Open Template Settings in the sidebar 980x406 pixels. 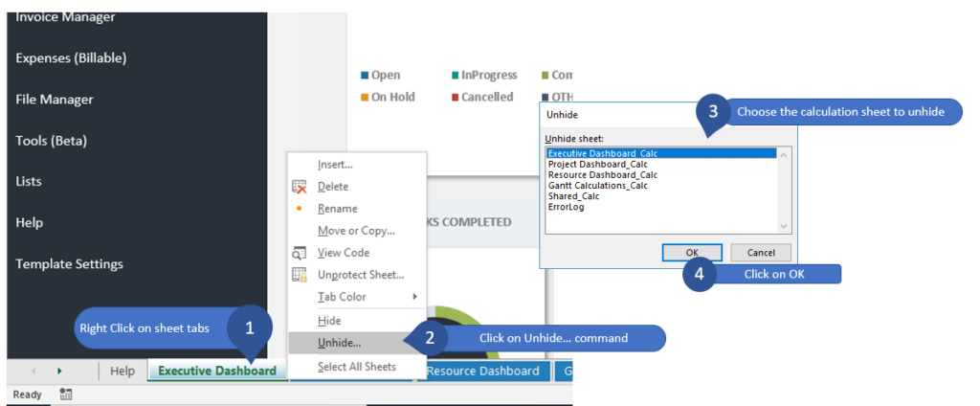pyautogui.click(x=69, y=264)
